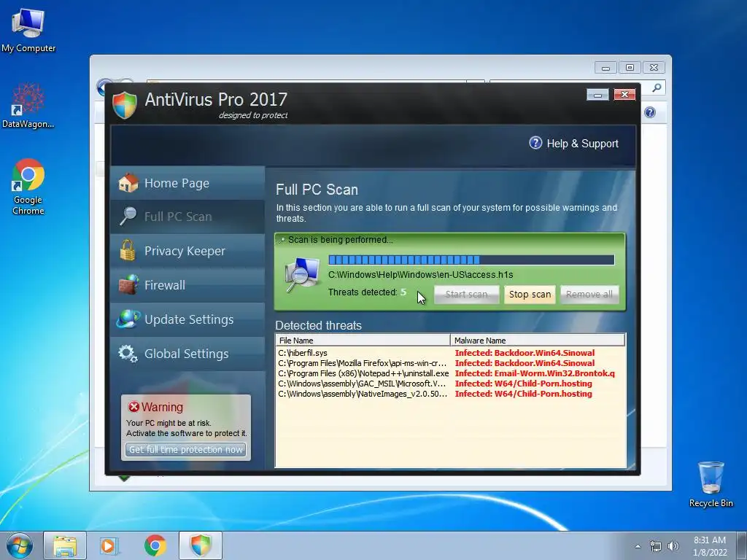This screenshot has height=560, width=747.
Task: Open the Home Page section
Action: click(187, 183)
